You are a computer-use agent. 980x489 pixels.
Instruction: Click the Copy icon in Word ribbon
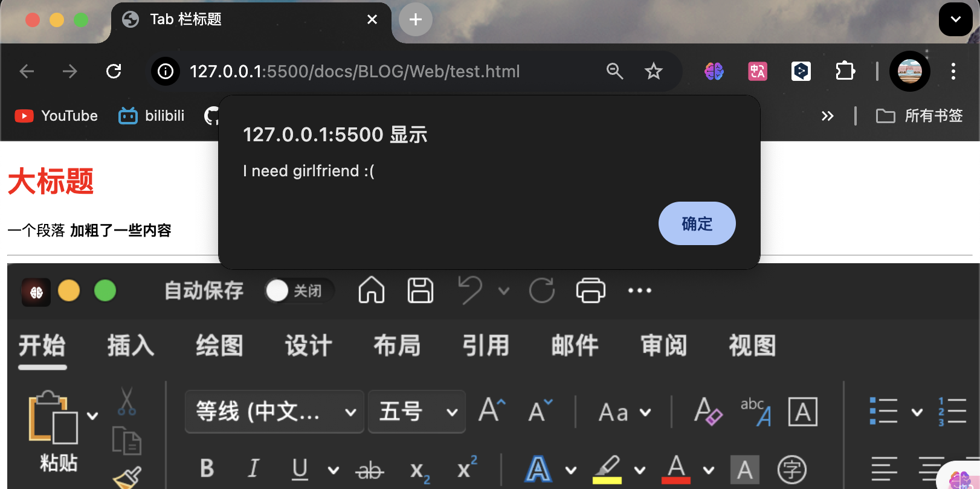127,441
